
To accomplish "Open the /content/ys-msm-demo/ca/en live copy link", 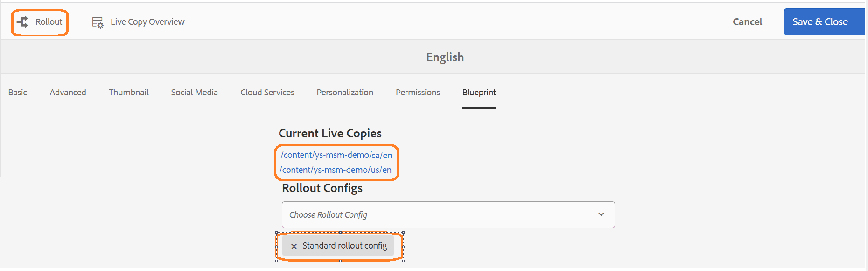I will (x=336, y=155).
